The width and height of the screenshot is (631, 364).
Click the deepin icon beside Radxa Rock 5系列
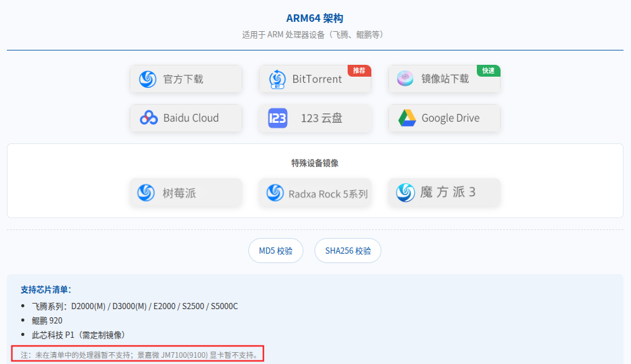275,193
